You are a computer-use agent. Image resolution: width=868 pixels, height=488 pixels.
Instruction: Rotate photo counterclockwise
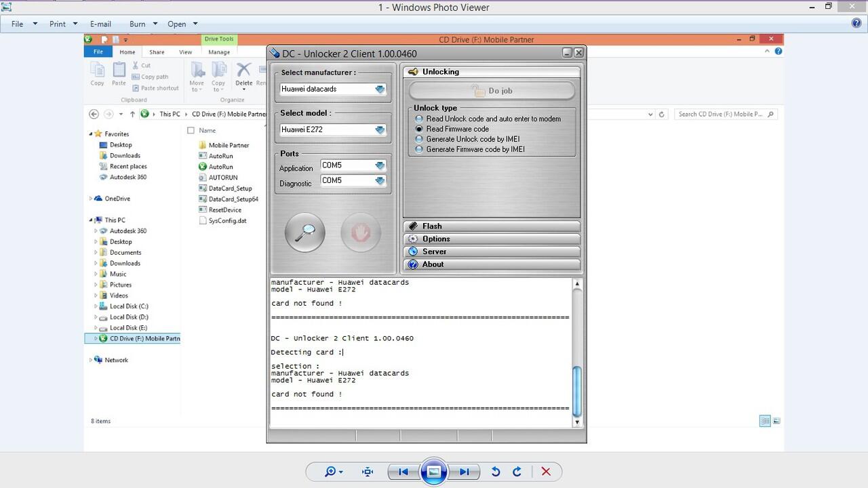coord(496,472)
